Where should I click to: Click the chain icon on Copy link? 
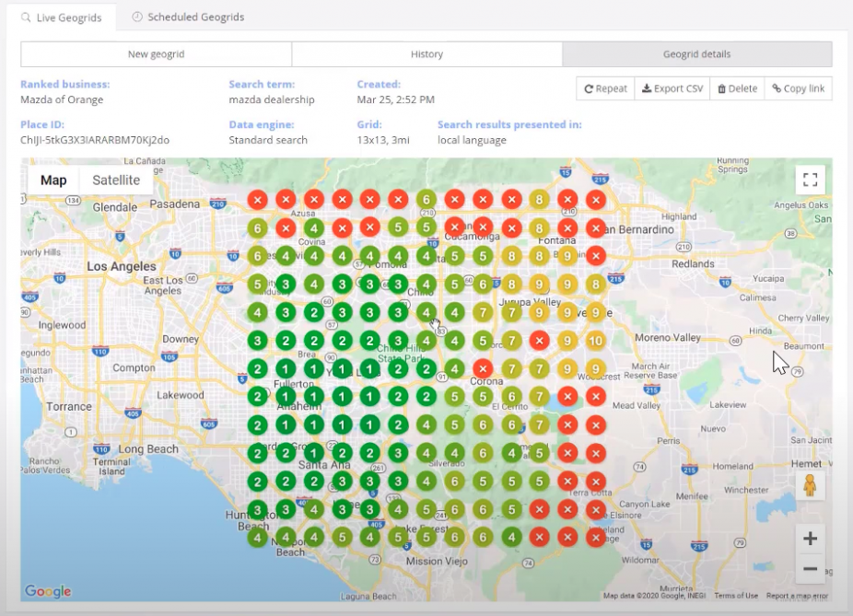[777, 88]
